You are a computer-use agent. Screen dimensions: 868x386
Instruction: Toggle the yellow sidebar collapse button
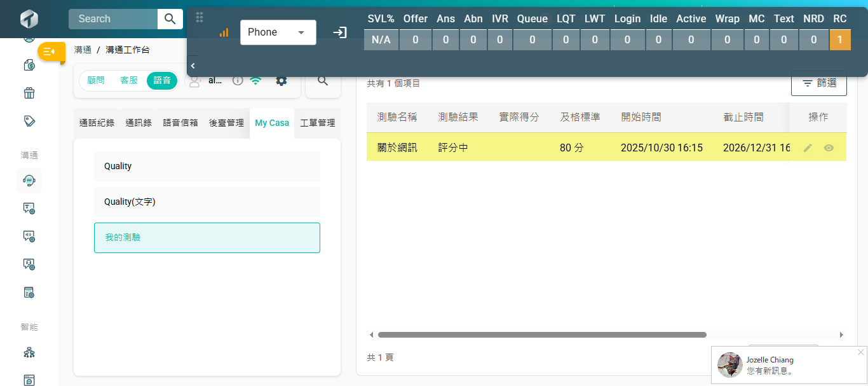pyautogui.click(x=51, y=52)
